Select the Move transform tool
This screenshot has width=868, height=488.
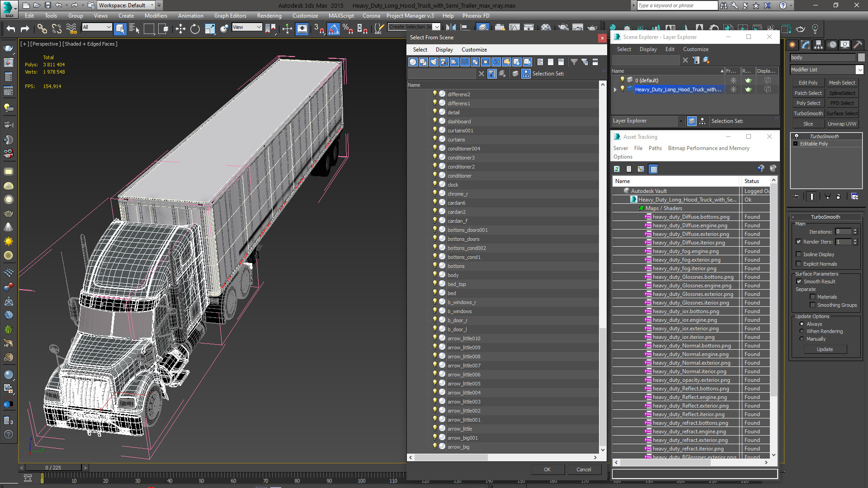pyautogui.click(x=180, y=29)
